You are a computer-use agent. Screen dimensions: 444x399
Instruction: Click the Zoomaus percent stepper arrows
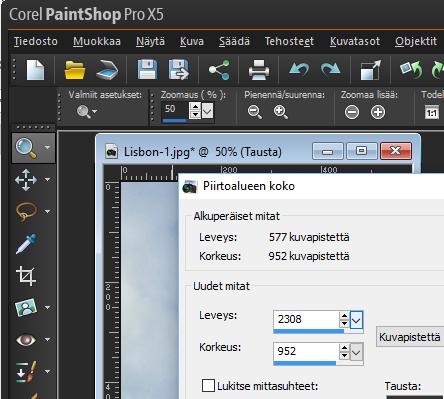[195, 111]
